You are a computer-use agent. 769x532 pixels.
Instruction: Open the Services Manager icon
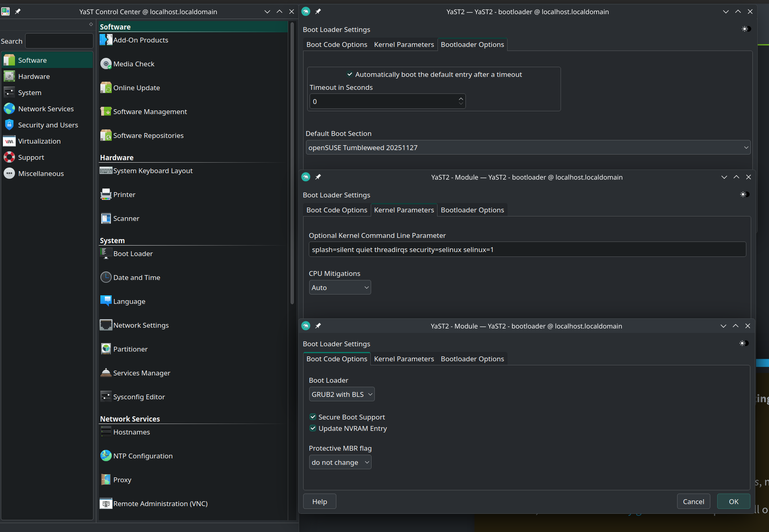106,373
